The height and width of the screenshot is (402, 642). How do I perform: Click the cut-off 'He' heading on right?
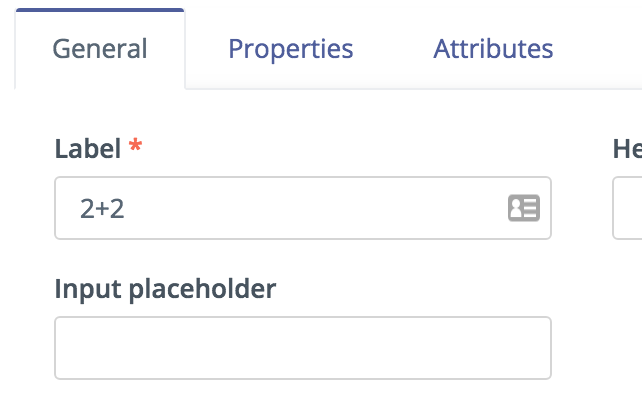pos(627,149)
